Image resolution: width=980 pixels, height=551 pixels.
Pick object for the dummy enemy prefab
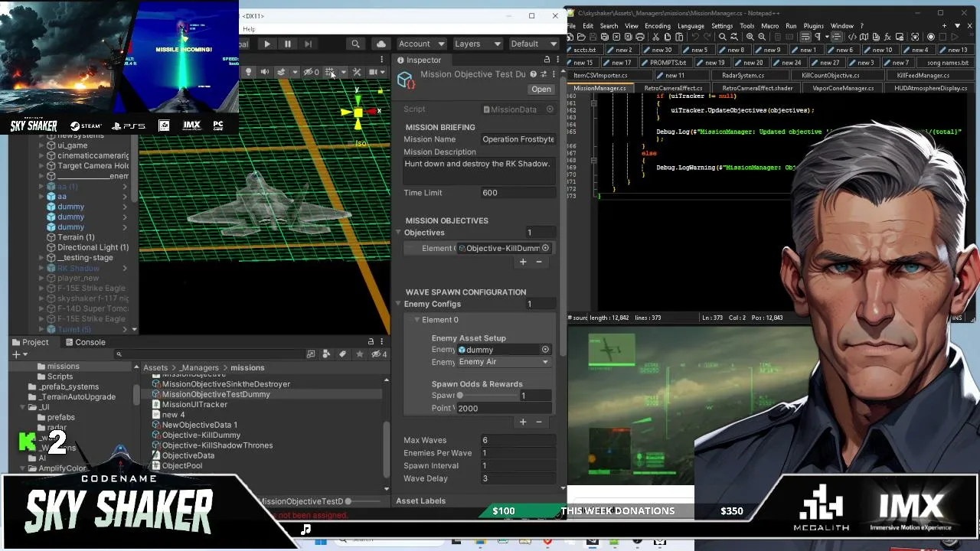pyautogui.click(x=545, y=350)
